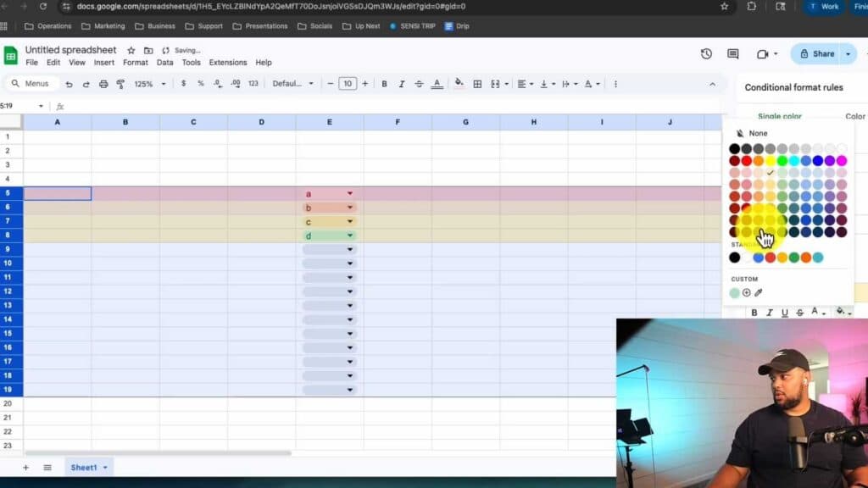Open Sheet1 tab menu arrow
The height and width of the screenshot is (488, 868).
pyautogui.click(x=105, y=468)
